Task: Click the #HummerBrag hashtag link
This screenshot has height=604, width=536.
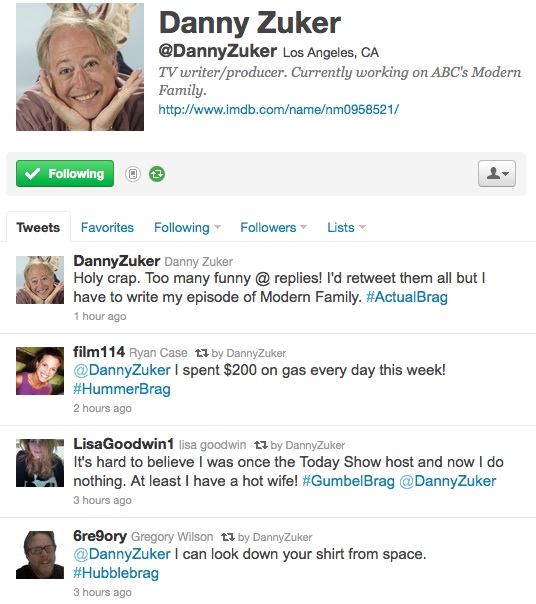Action: point(122,389)
